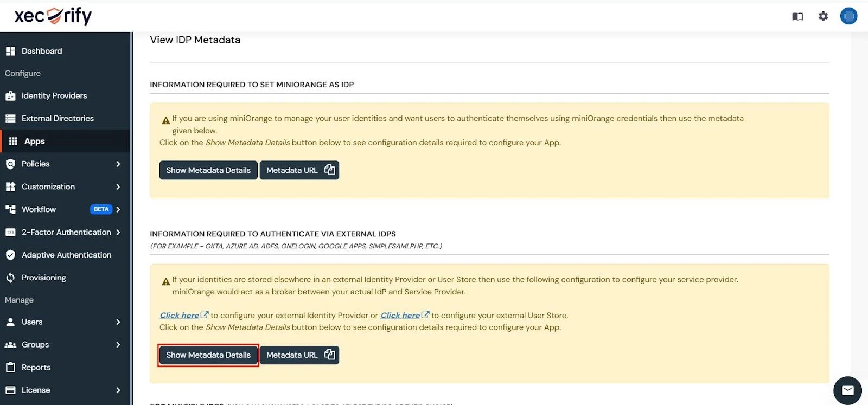Open settings gear icon in header

823,16
